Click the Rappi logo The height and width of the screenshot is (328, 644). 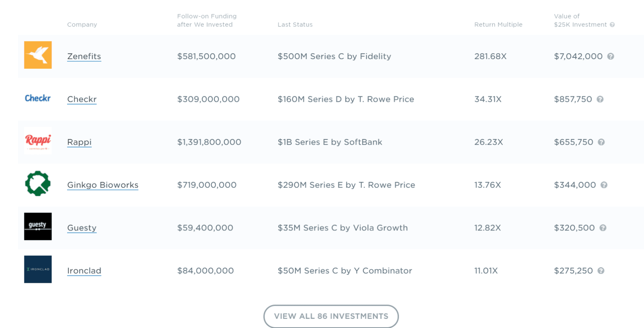pos(38,141)
